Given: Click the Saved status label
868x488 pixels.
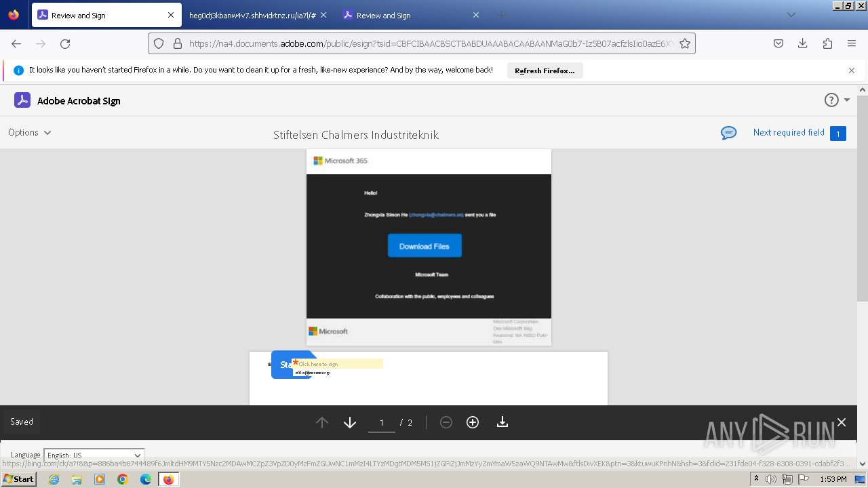Looking at the screenshot, I should coord(22,422).
